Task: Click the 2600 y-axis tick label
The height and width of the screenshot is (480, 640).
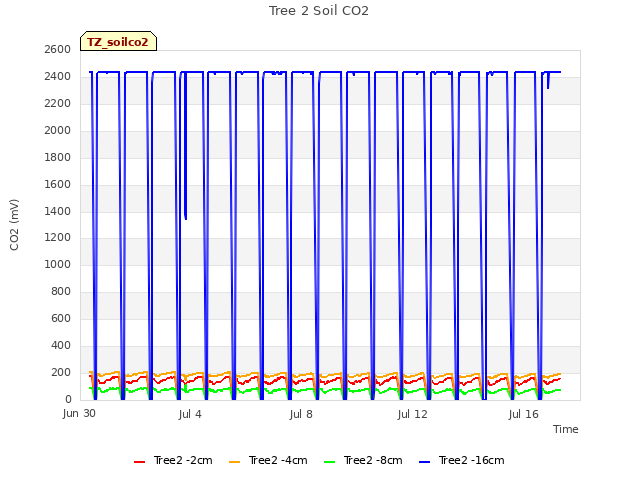Action: pyautogui.click(x=58, y=49)
